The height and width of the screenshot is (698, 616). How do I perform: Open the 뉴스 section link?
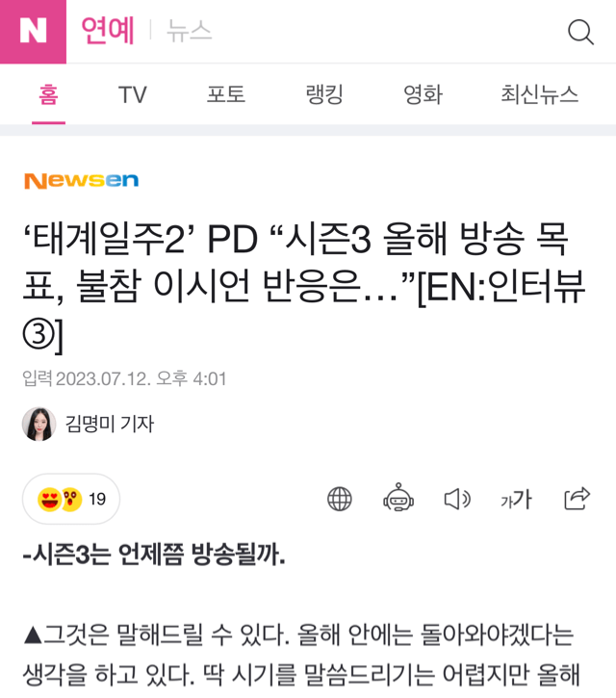click(x=190, y=31)
